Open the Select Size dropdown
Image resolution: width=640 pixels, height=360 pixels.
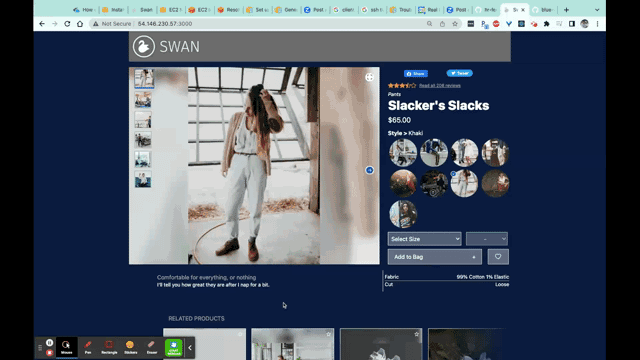[424, 239]
